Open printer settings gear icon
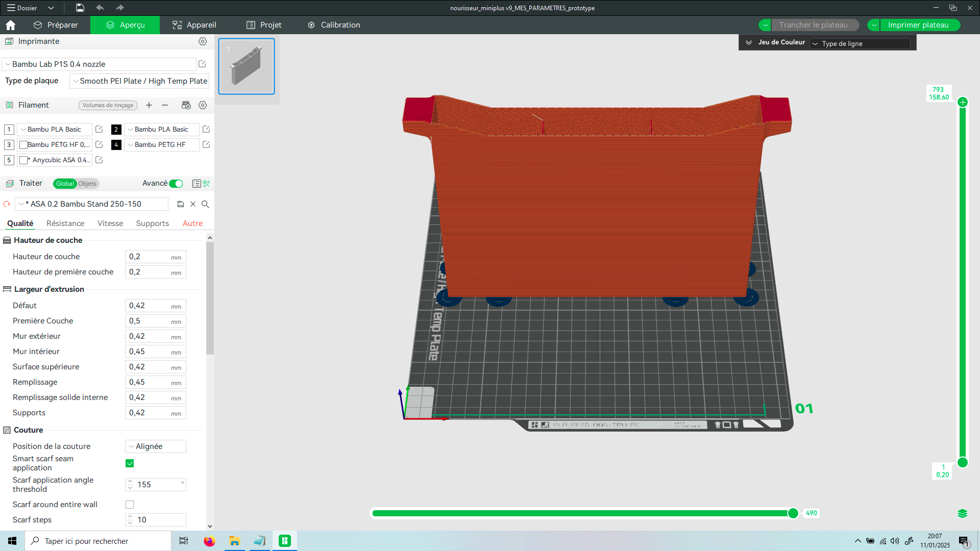The image size is (980, 551). [x=203, y=41]
